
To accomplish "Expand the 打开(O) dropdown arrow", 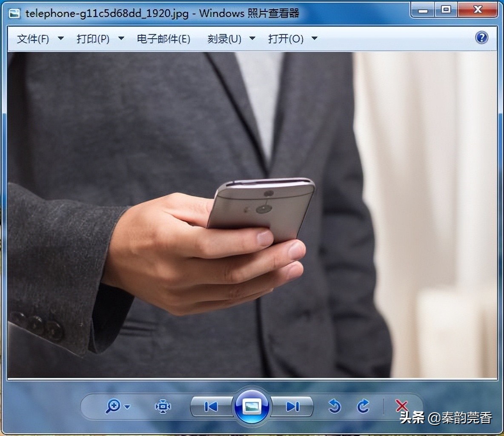I will click(314, 39).
